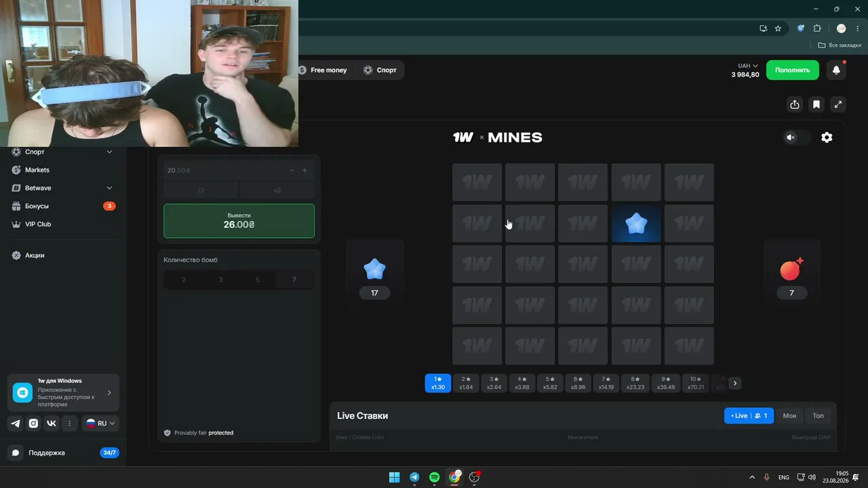
Task: Click the Provably fair shield icon
Action: 167,432
